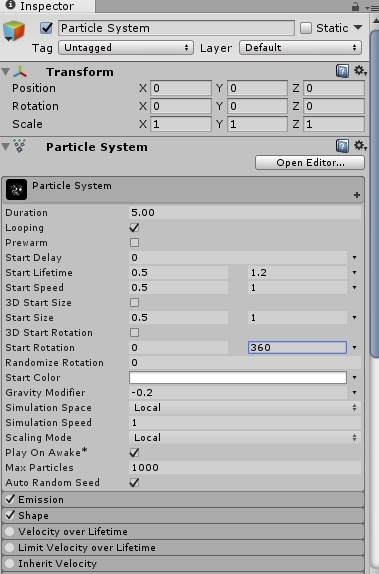379x574 pixels.
Task: Open Start Size mode dropdown arrow
Action: (354, 318)
